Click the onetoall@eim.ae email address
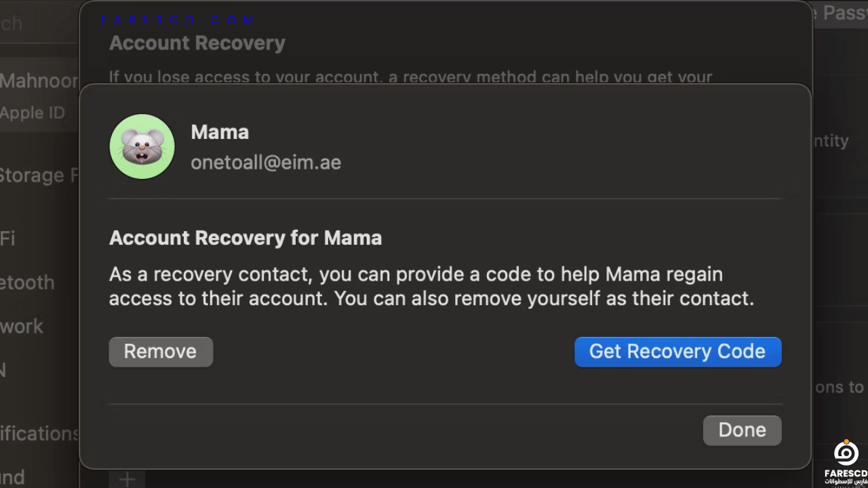Viewport: 868px width, 488px height. (x=266, y=163)
